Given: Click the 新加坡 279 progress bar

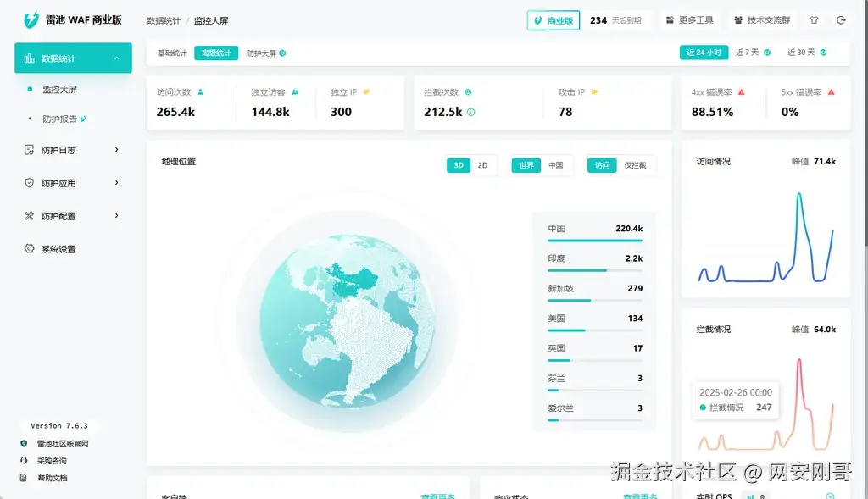Looking at the screenshot, I should pyautogui.click(x=595, y=301).
